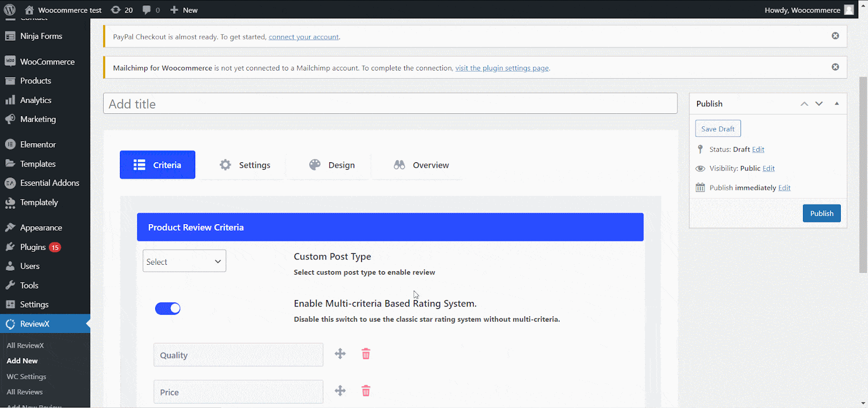Click the Elementor sidebar icon

10,144
